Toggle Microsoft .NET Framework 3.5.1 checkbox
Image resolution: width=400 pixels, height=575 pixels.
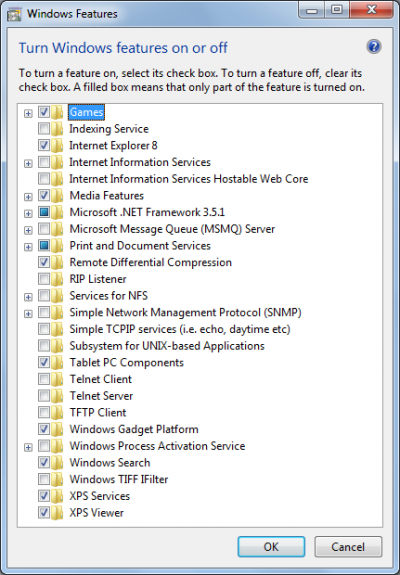click(x=44, y=212)
